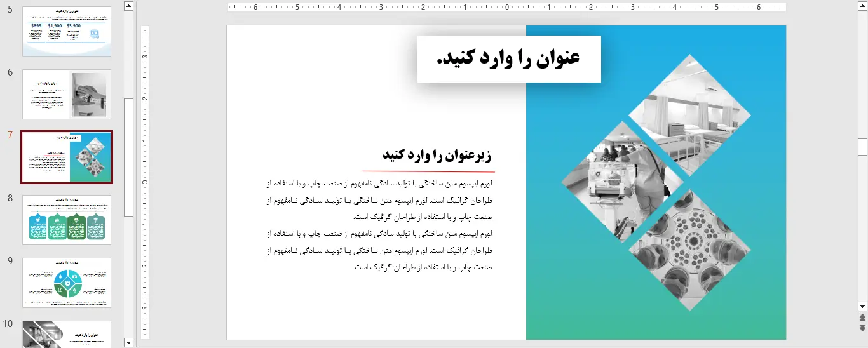Click the Next Slide double-arrow icon

coord(862,328)
